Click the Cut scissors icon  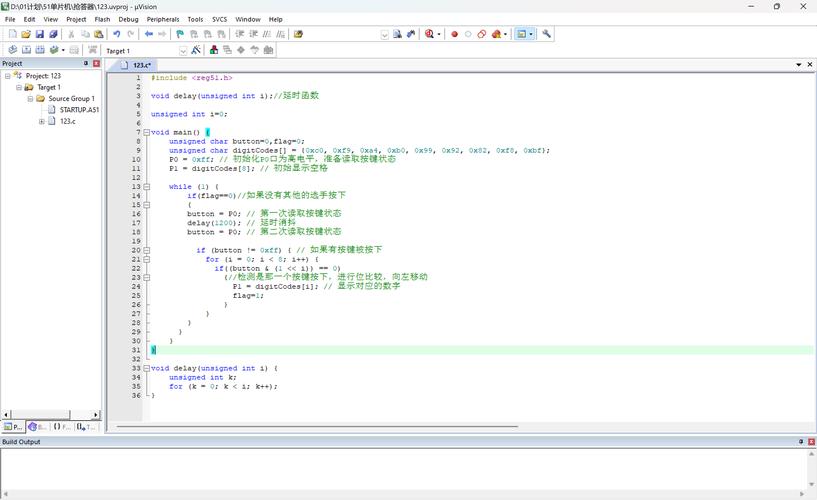tap(71, 34)
